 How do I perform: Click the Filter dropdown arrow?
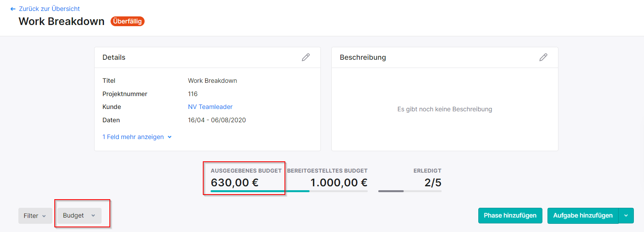click(44, 216)
